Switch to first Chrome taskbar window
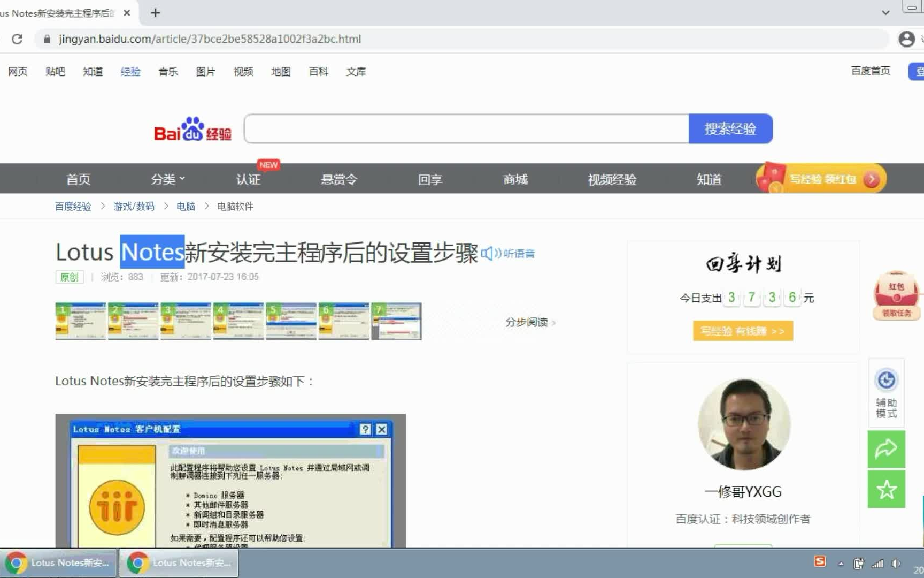The height and width of the screenshot is (578, 924). [x=59, y=563]
